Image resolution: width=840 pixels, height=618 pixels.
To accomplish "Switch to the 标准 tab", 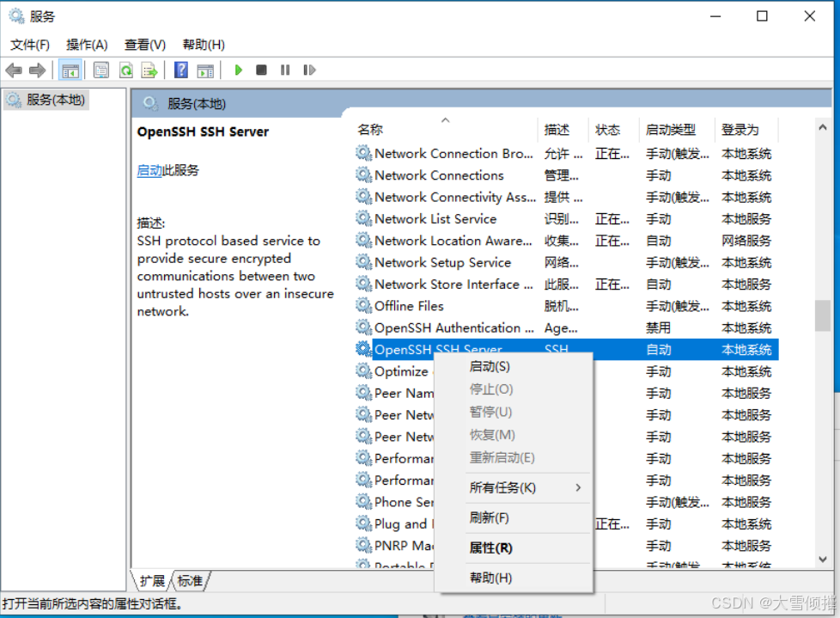I will 190,581.
